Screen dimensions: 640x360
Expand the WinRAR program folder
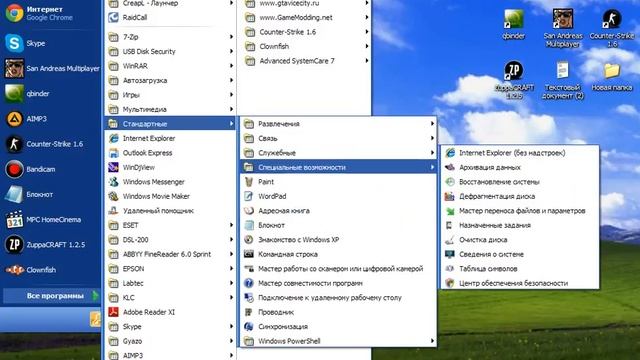point(171,66)
